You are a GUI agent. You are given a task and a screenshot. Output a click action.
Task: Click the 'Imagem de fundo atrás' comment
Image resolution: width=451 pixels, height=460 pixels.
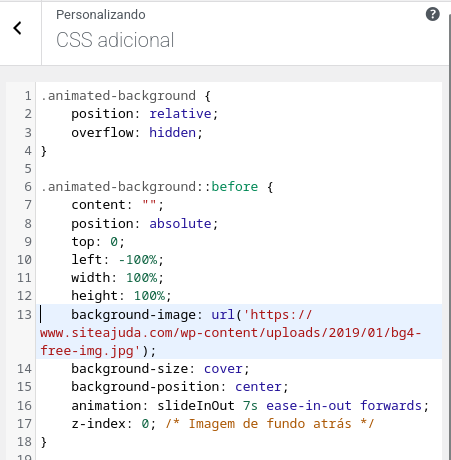[270, 424]
